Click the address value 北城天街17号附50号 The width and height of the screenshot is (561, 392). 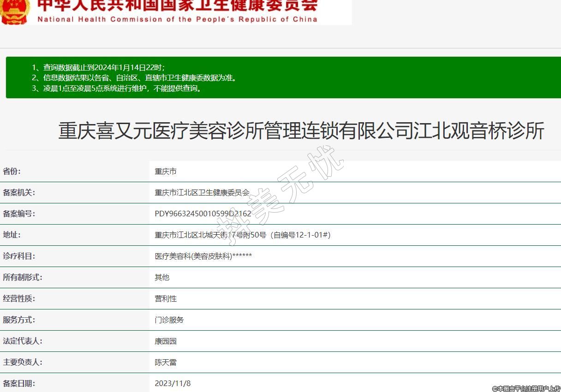(243, 235)
